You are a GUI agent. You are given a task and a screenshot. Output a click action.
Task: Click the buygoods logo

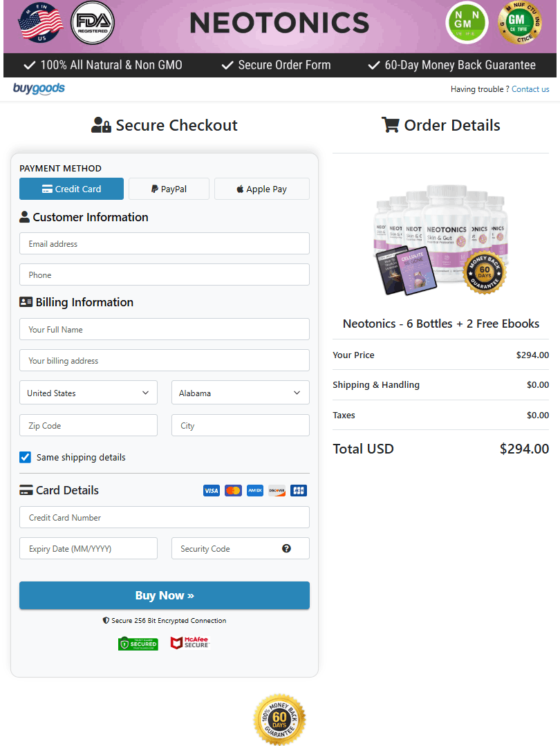tap(39, 88)
